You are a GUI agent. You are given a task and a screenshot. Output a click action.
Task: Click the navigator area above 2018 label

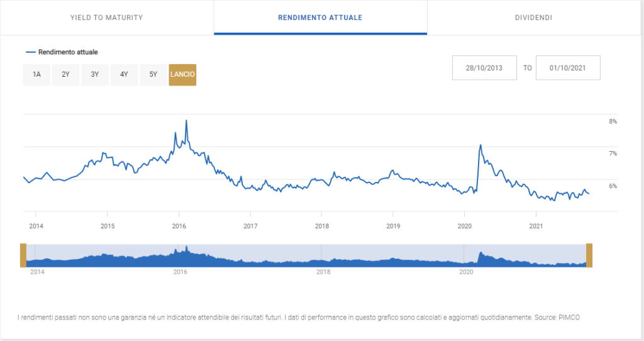(x=323, y=259)
